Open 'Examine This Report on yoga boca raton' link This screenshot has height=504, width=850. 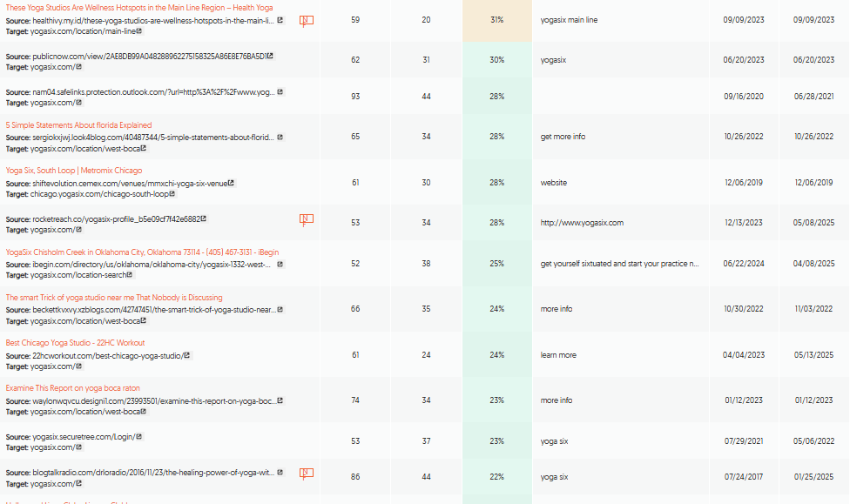pos(72,388)
